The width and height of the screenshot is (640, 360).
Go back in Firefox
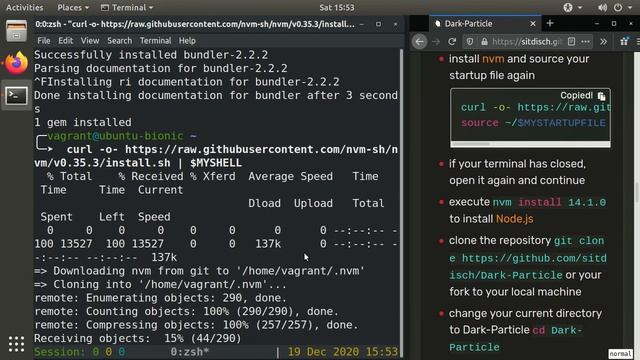(420, 42)
